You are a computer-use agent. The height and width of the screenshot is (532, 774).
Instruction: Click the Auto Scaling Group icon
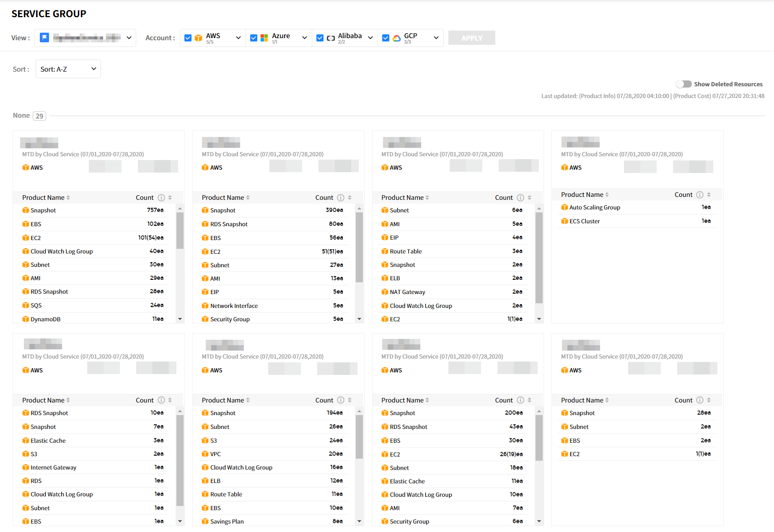click(564, 207)
